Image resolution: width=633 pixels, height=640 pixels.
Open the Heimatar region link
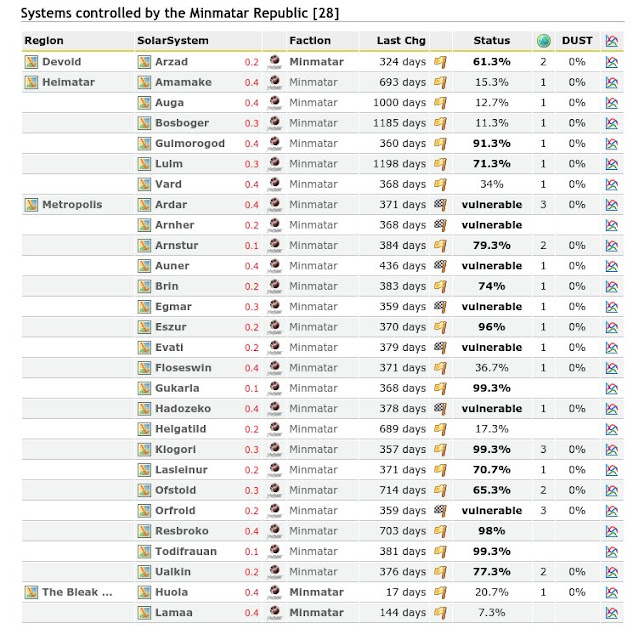[x=68, y=82]
